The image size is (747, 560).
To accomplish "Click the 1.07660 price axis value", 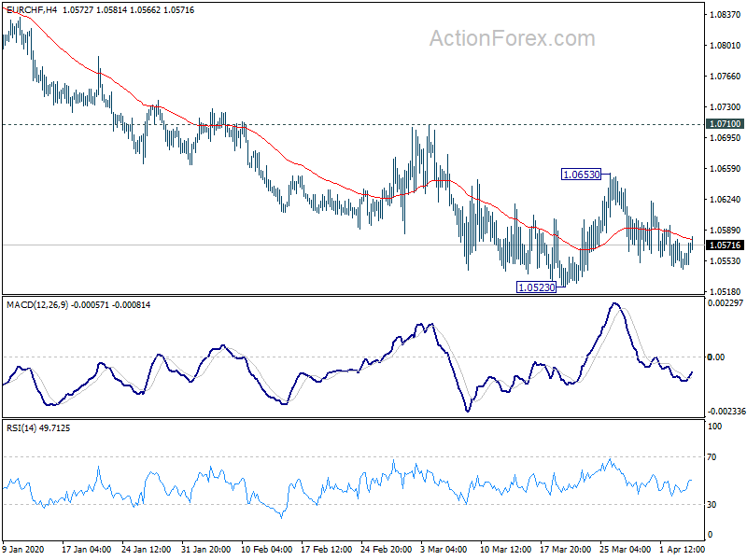I will (726, 77).
